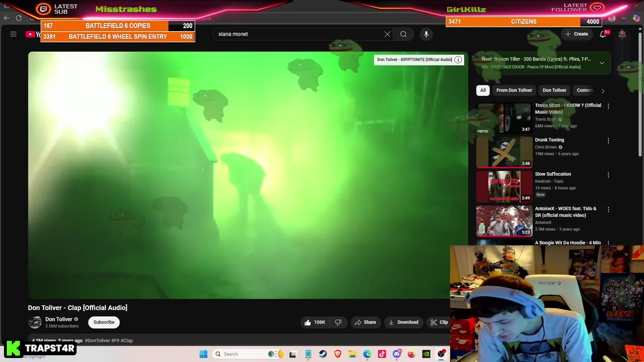This screenshot has width=644, height=362.
Task: Click the main video player area
Action: point(248,175)
